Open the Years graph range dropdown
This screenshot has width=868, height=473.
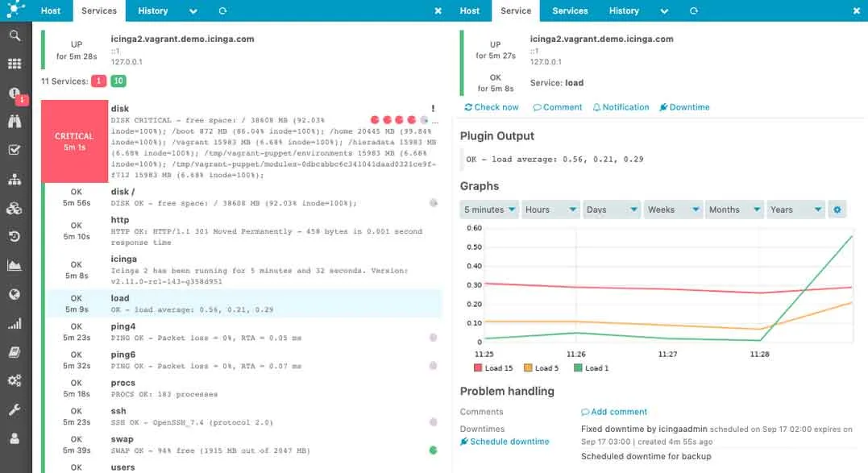point(795,210)
